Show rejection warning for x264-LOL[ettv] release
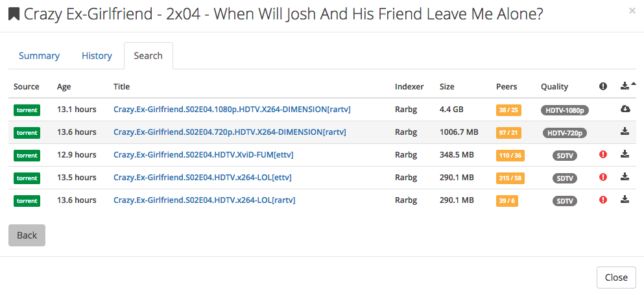Image resolution: width=644 pixels, height=295 pixels. 603,177
